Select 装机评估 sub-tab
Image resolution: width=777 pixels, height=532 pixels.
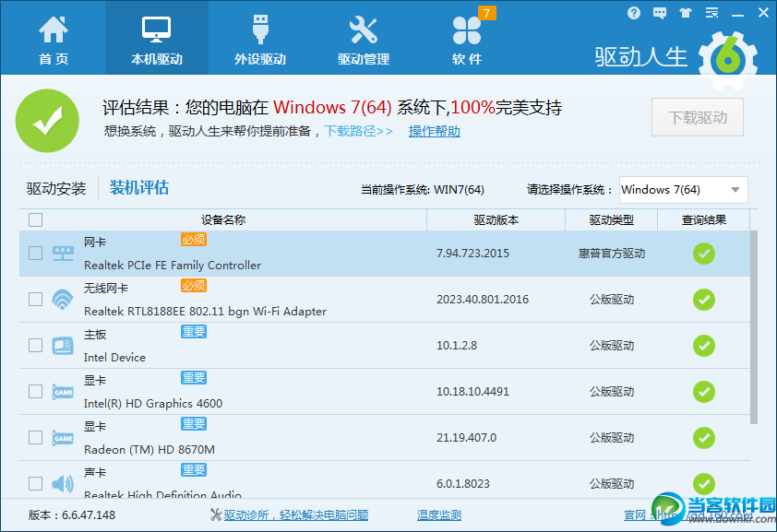tap(139, 187)
